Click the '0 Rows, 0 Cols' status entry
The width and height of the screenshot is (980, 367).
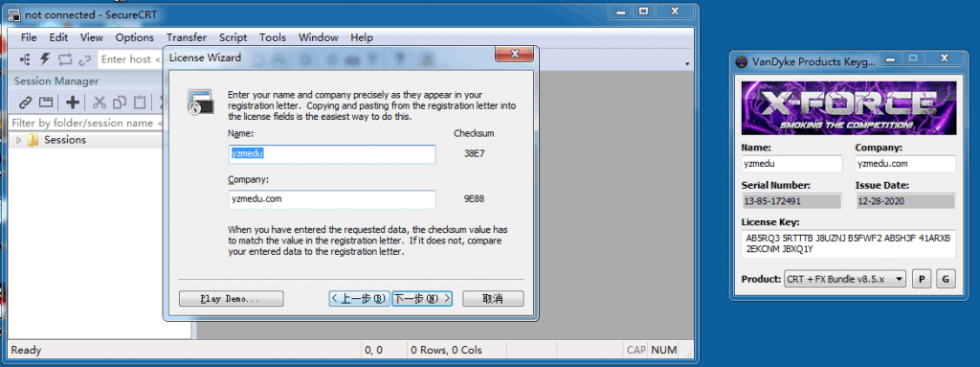click(446, 350)
